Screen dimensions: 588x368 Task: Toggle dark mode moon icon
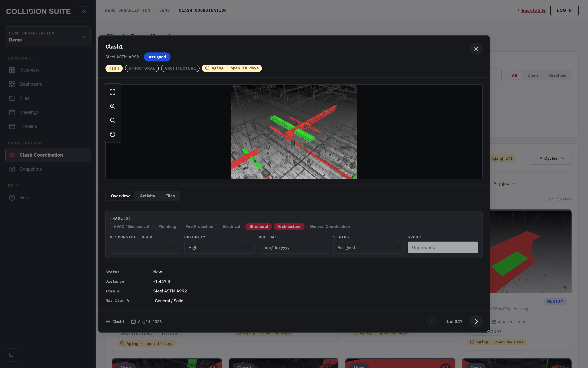tap(11, 355)
